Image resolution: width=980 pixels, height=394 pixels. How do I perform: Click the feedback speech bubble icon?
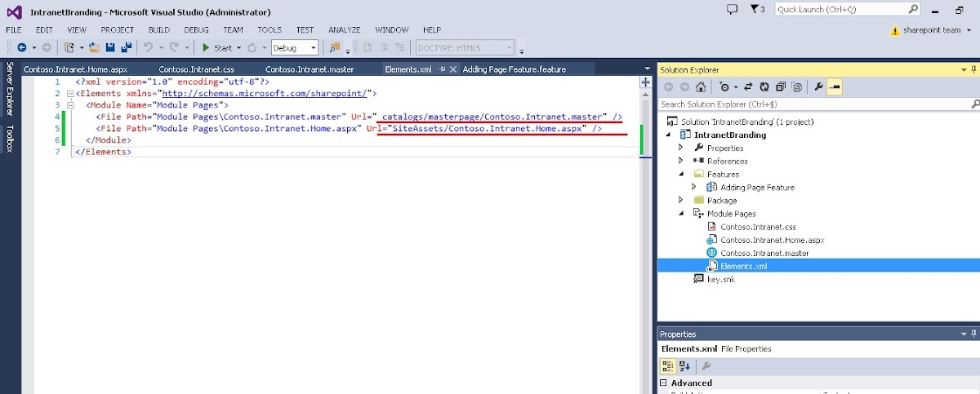732,9
